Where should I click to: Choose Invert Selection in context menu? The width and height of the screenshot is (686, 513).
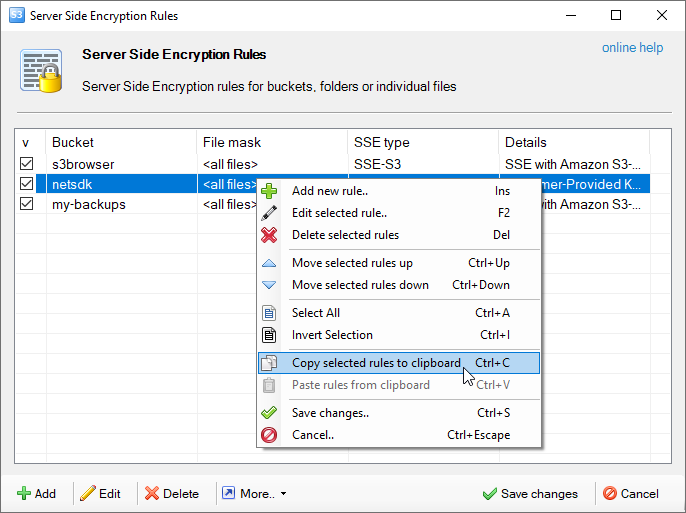[x=399, y=335]
